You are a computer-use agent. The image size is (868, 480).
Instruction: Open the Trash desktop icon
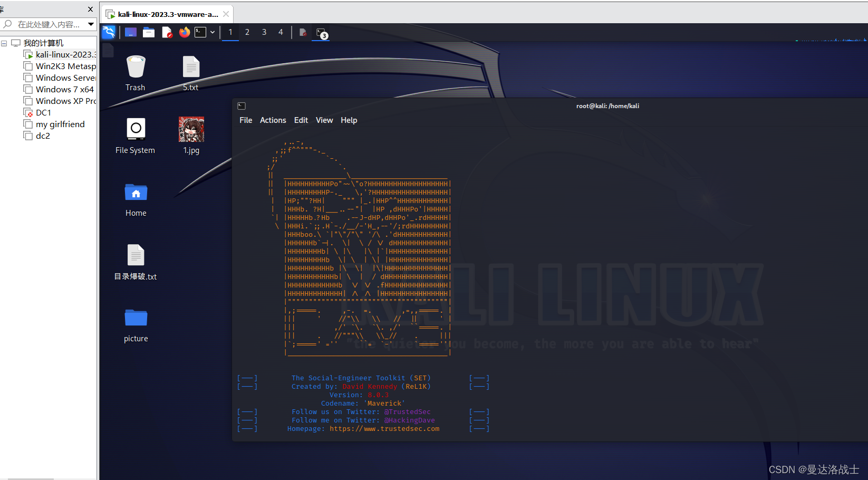coord(136,73)
